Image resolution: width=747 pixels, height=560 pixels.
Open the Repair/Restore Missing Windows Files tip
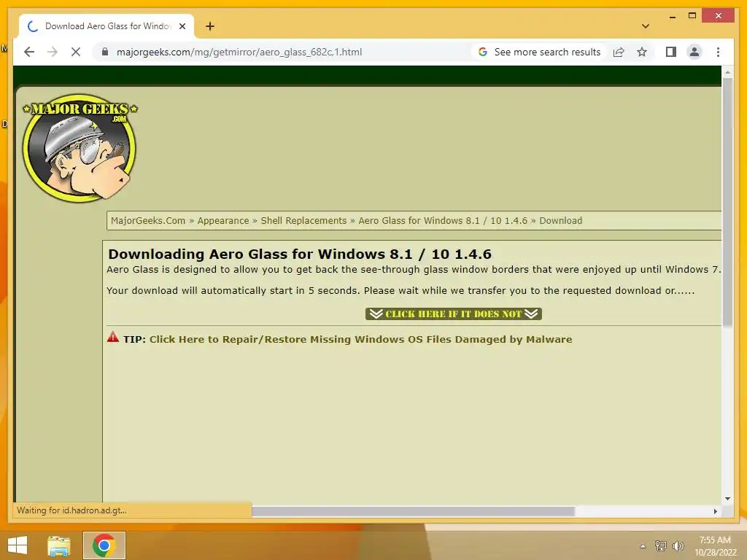[360, 340]
